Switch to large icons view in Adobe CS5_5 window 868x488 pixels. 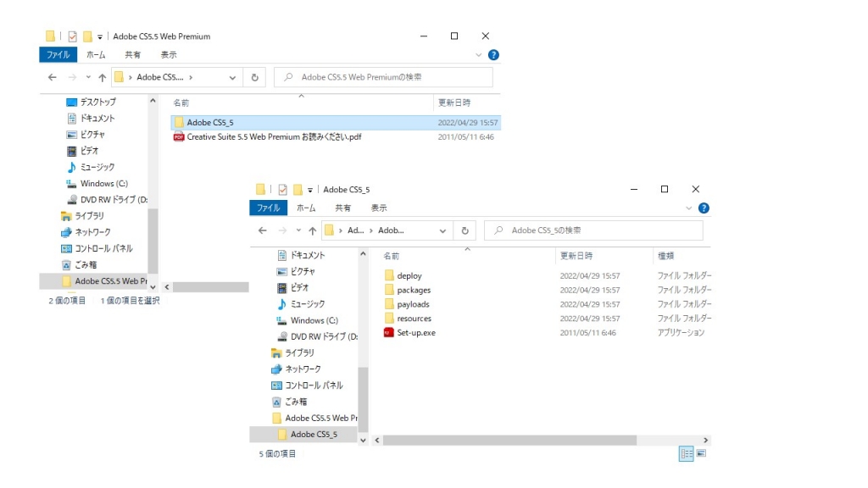point(701,454)
